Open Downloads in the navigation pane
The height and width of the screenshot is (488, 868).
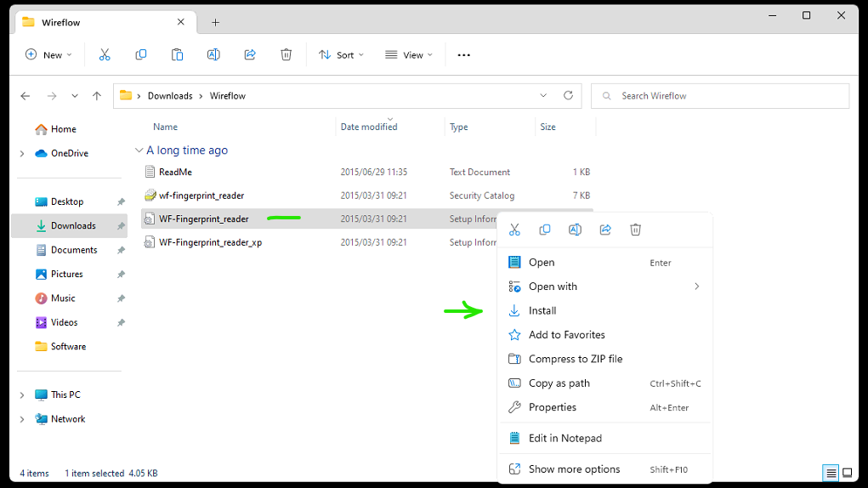tap(70, 226)
